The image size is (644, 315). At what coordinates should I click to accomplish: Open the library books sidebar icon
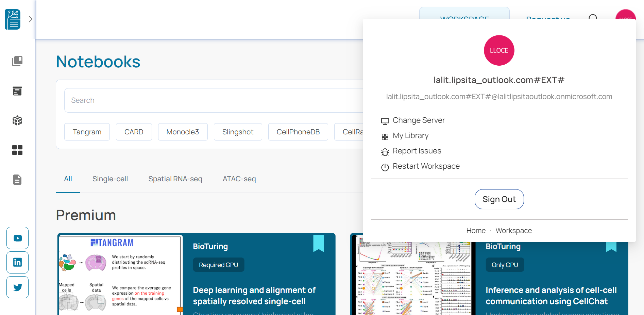[x=17, y=61]
